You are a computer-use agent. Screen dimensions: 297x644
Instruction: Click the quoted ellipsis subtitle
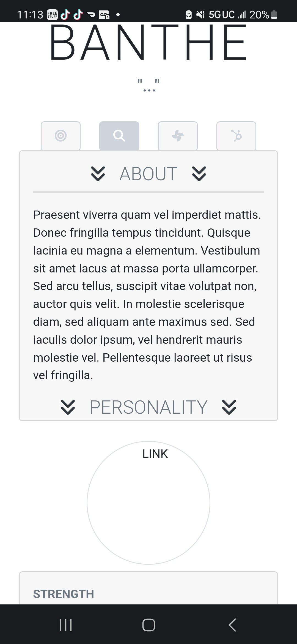tap(148, 85)
